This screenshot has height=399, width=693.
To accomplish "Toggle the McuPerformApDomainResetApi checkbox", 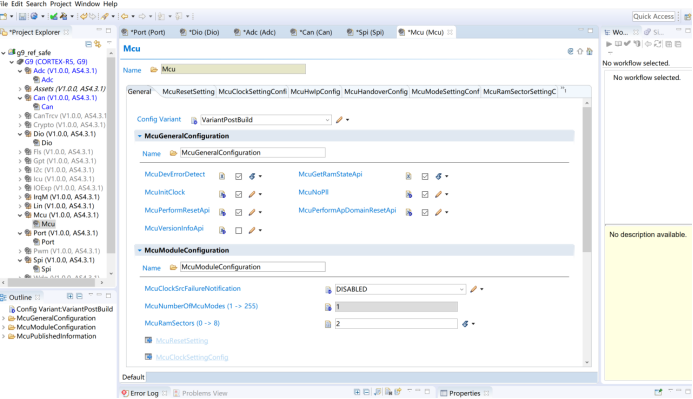I will (x=425, y=213).
